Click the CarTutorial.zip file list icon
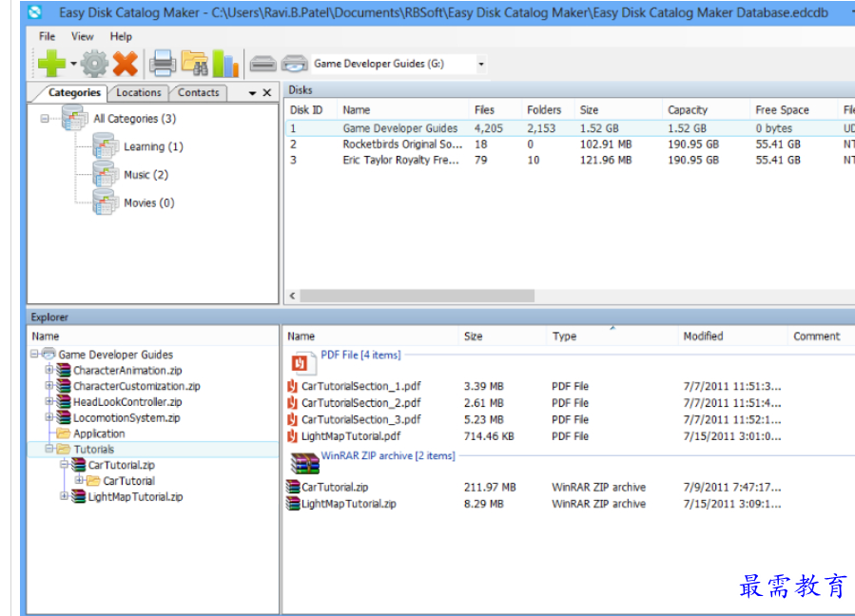Viewport: 855px width, 616px height. [293, 487]
